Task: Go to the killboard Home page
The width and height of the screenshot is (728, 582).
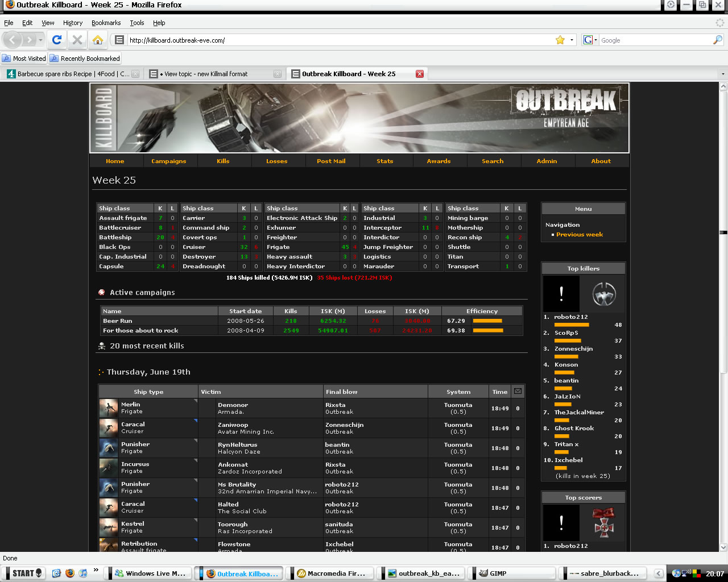Action: pos(115,161)
